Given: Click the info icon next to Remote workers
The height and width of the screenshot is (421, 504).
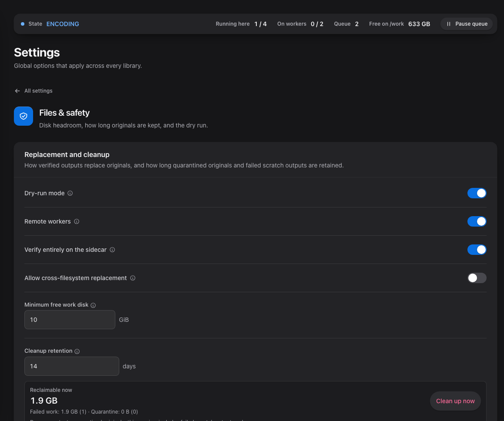Looking at the screenshot, I should tap(77, 221).
